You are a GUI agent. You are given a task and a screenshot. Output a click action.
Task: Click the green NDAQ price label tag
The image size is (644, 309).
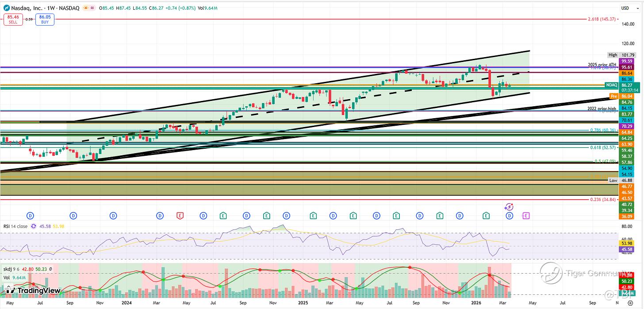612,85
